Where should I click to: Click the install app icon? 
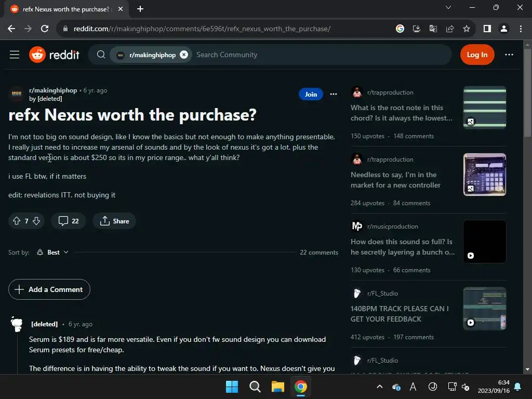click(x=416, y=29)
